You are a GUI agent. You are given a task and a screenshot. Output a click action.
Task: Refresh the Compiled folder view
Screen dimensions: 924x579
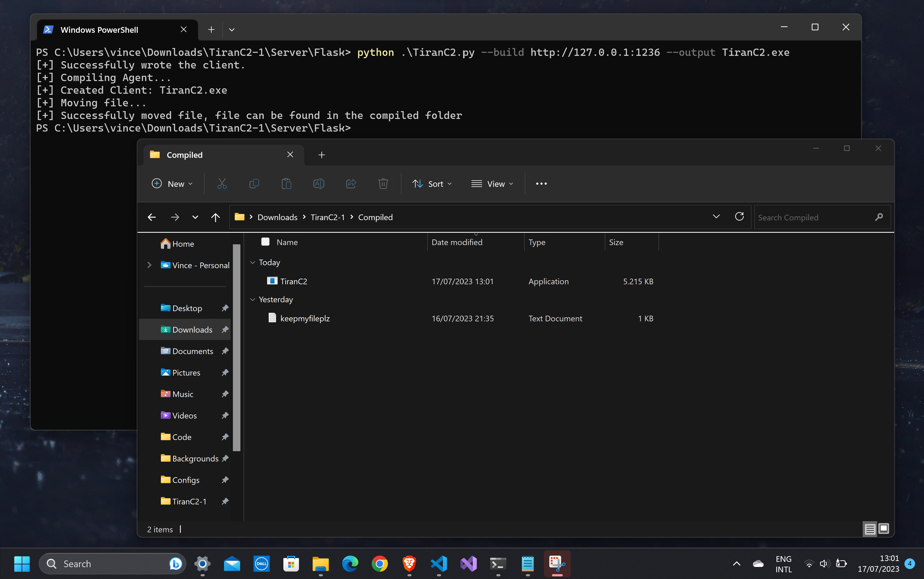(739, 217)
